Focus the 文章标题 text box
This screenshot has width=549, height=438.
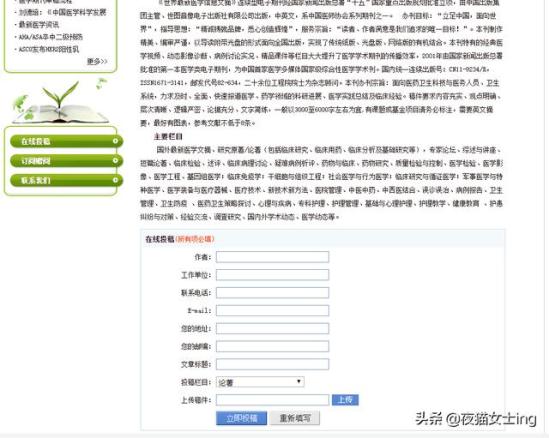click(x=272, y=364)
